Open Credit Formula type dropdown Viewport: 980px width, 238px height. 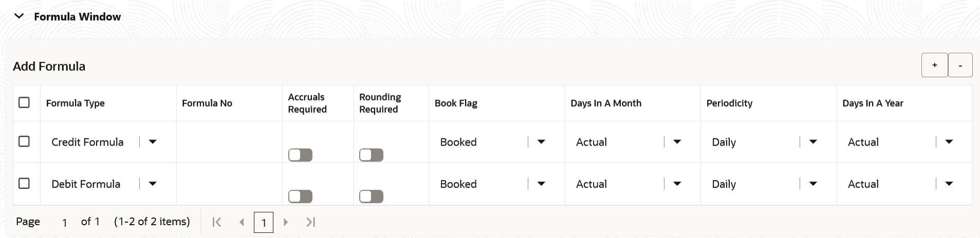[153, 142]
